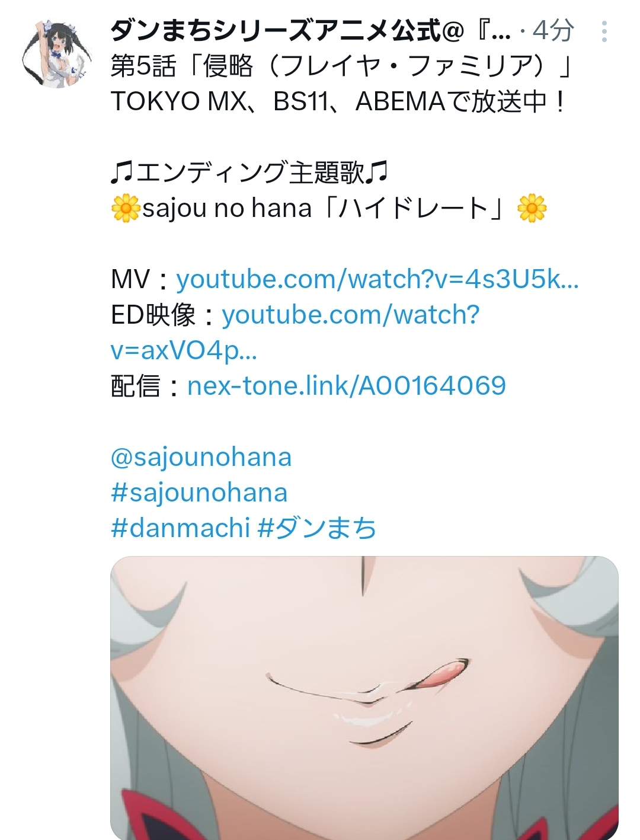The height and width of the screenshot is (840, 640).
Task: Open the ED映像 youtube.com/watch? link
Action: click(351, 315)
